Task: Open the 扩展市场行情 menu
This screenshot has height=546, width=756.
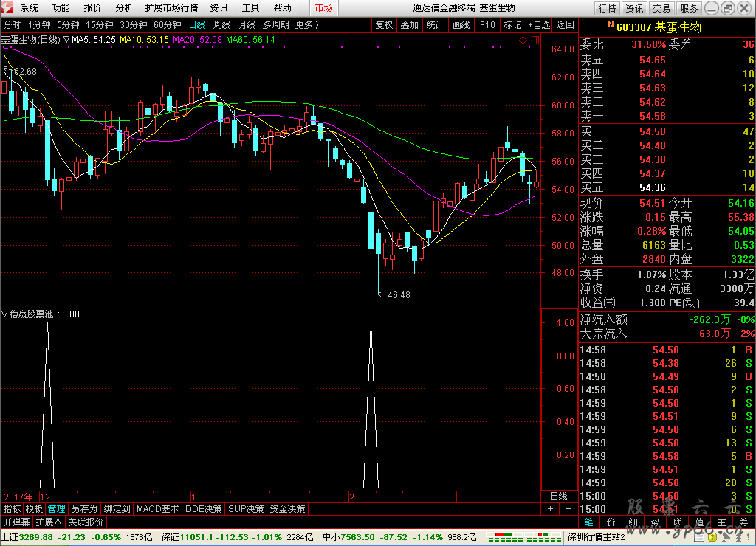Action: (171, 8)
